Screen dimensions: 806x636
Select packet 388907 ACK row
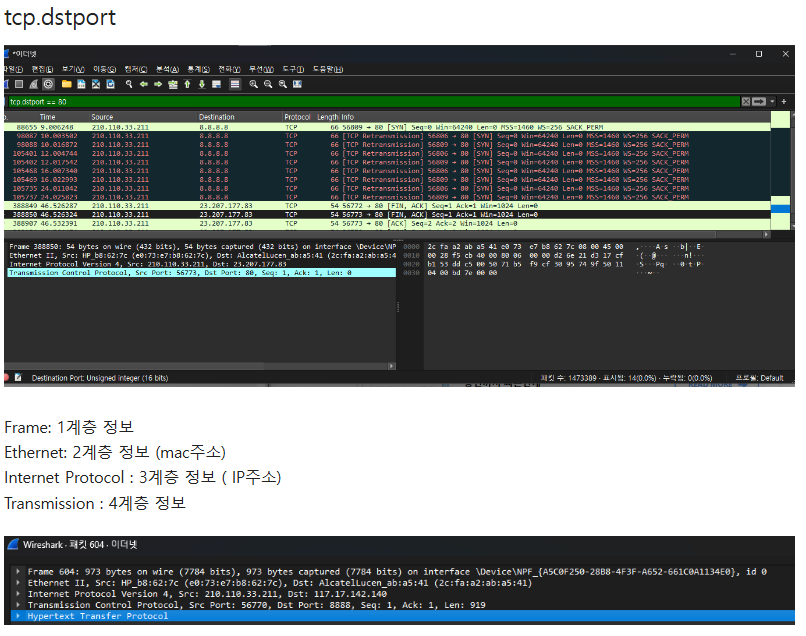387,224
